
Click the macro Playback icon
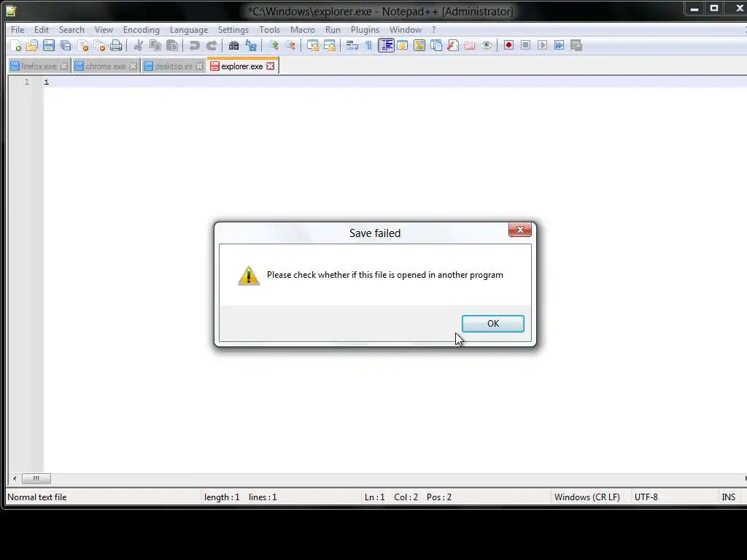coord(542,45)
